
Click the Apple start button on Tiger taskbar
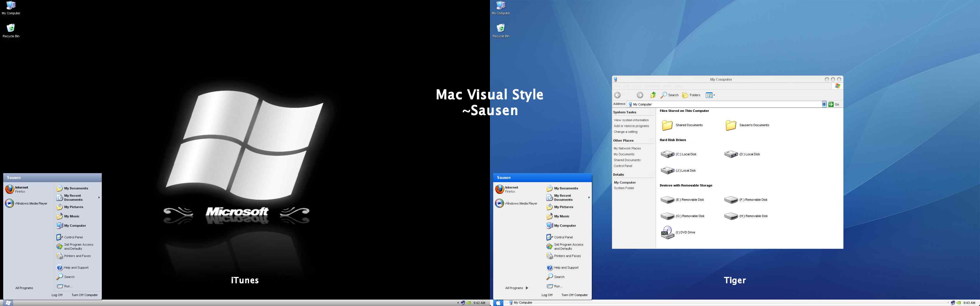pyautogui.click(x=498, y=303)
